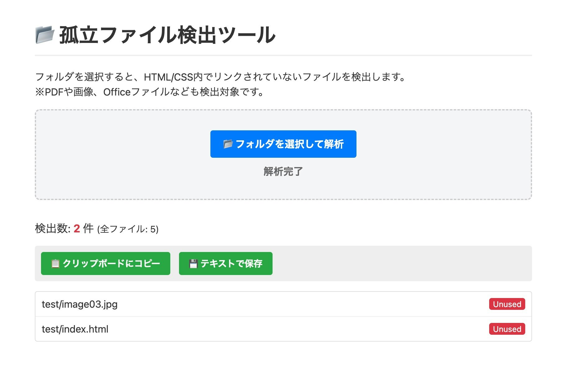
Task: Click the folder icon beside the page title
Action: tap(45, 35)
